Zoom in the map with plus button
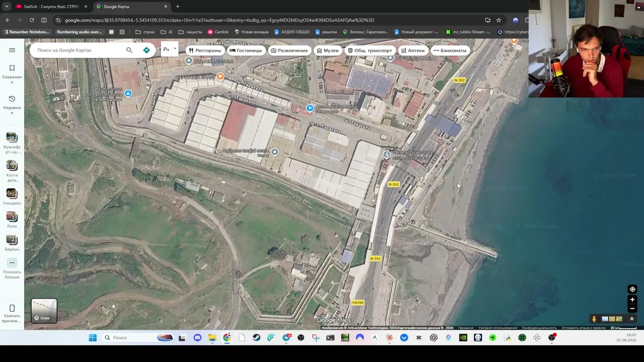The width and height of the screenshot is (644, 362). pyautogui.click(x=632, y=300)
